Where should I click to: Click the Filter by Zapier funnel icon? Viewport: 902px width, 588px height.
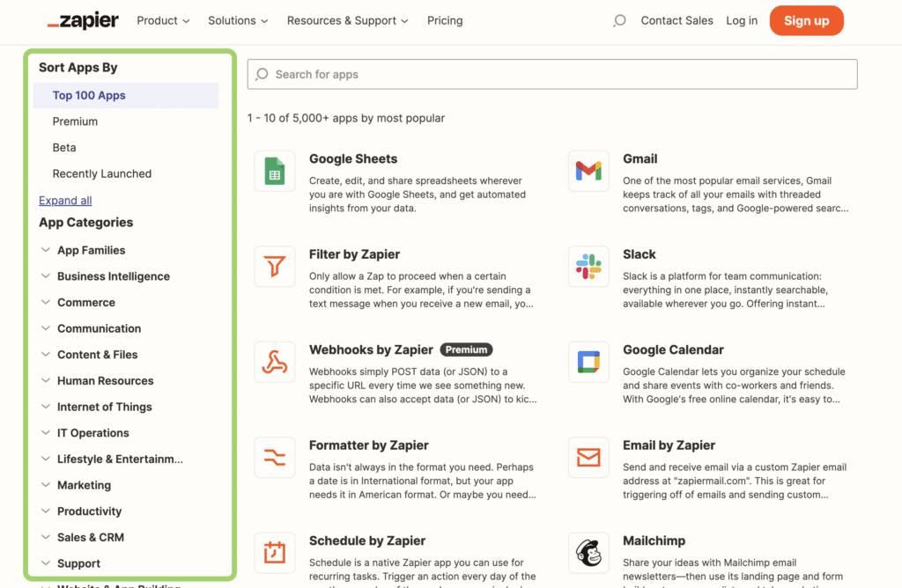pos(275,267)
